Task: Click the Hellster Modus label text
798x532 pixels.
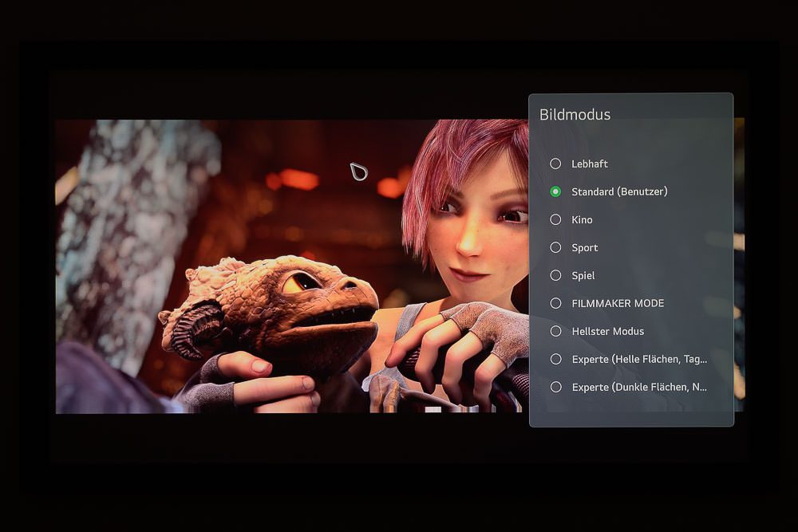Action: pyautogui.click(x=607, y=332)
